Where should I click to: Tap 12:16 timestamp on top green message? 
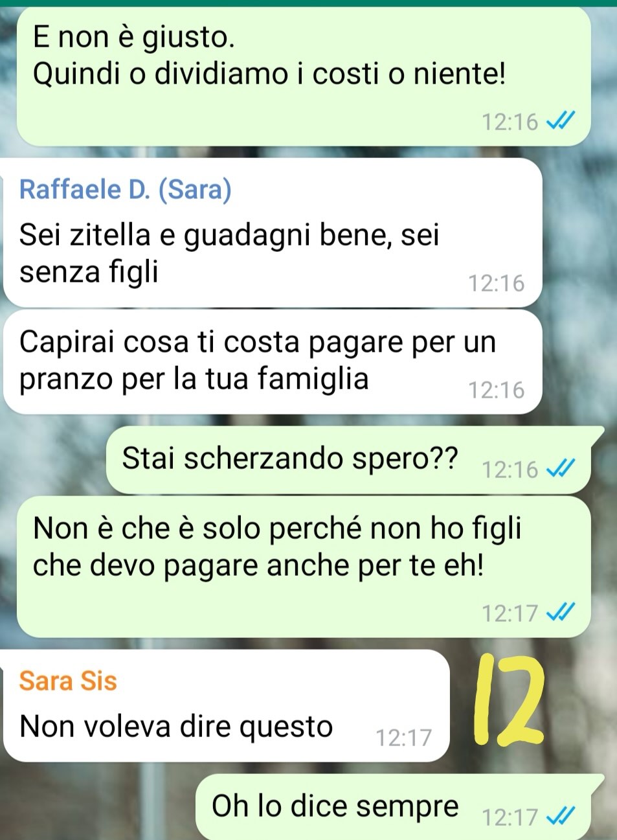pyautogui.click(x=510, y=121)
